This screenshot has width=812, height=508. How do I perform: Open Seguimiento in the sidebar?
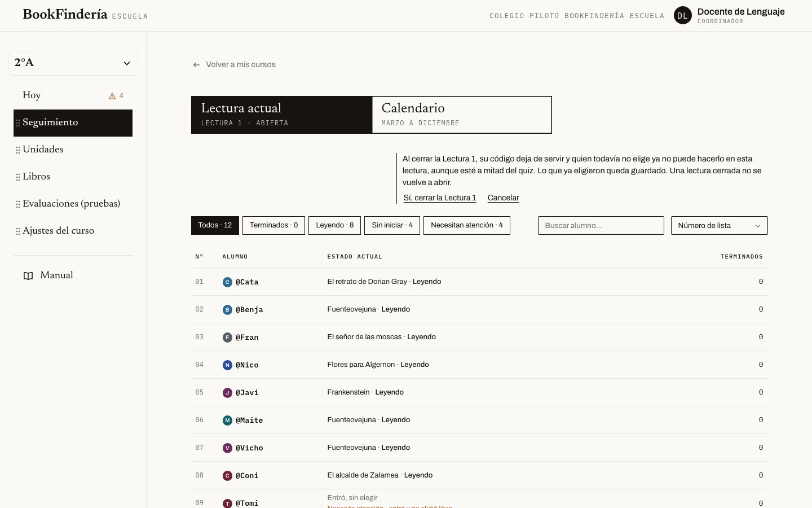pyautogui.click(x=73, y=123)
